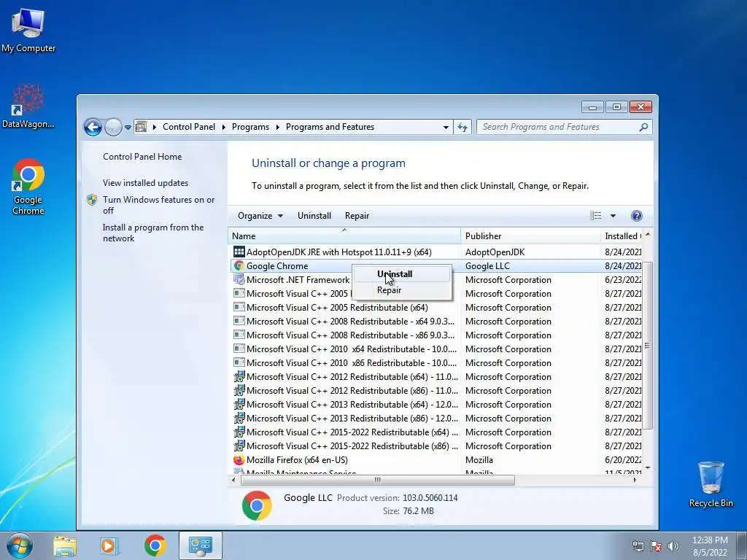Image resolution: width=747 pixels, height=560 pixels.
Task: Select Visual C++ 2012 Redistributable (x86) row
Action: (436, 391)
